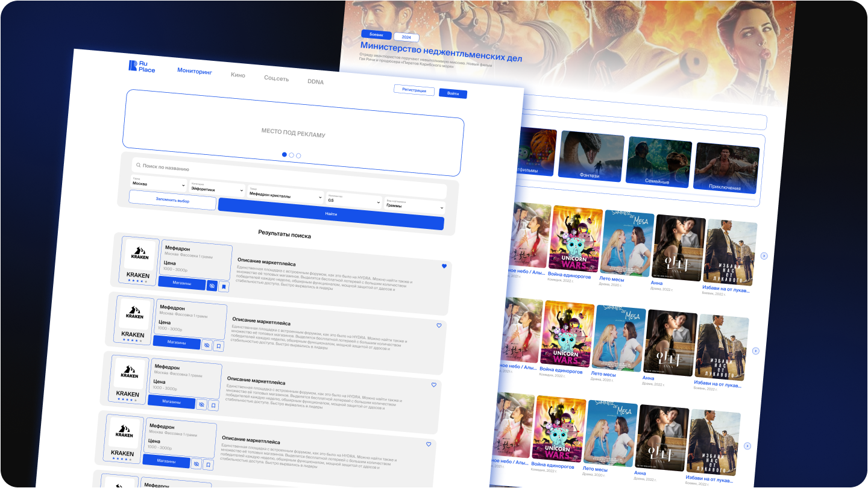Click Магазины on the first result card
868x488 pixels.
pyautogui.click(x=182, y=283)
